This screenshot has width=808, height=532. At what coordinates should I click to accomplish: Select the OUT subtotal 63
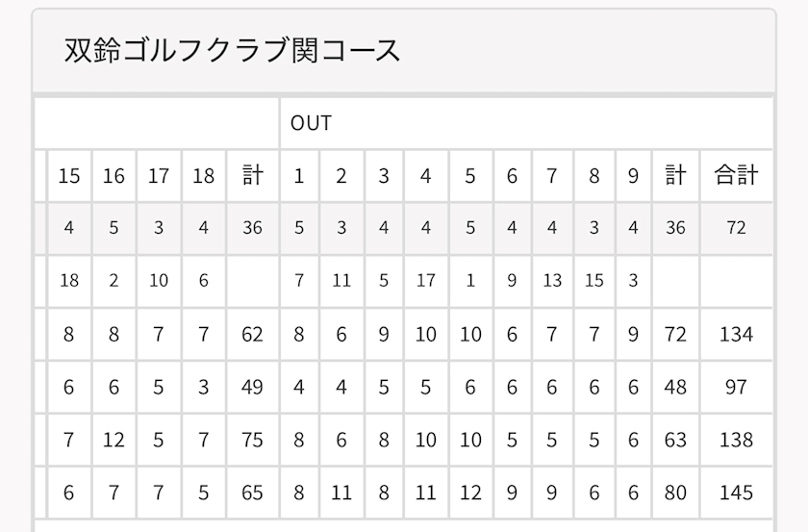click(x=675, y=440)
